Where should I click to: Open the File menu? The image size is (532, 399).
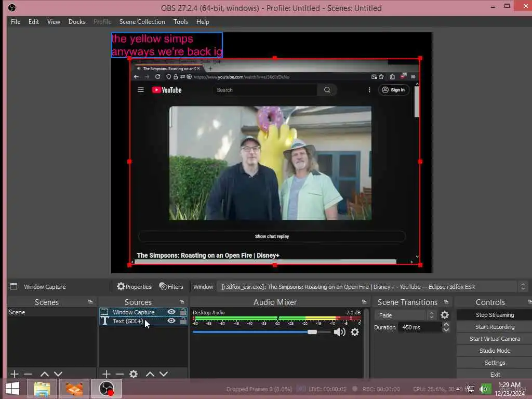(16, 22)
